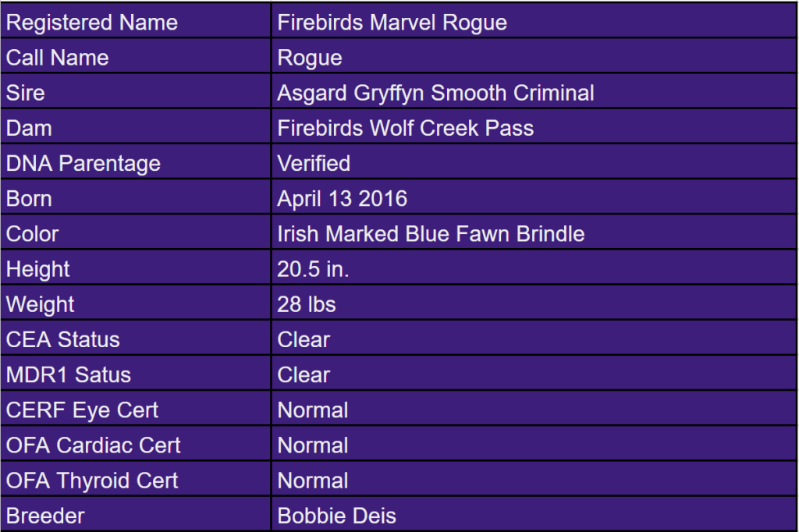Click the 'MDR1 Satus' label cell
This screenshot has width=799, height=532.
68,375
